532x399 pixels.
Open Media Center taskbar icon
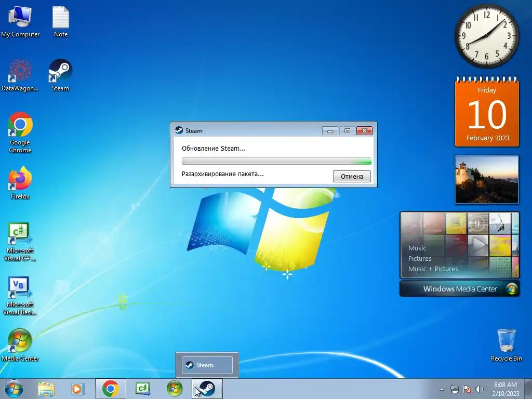pyautogui.click(x=175, y=389)
